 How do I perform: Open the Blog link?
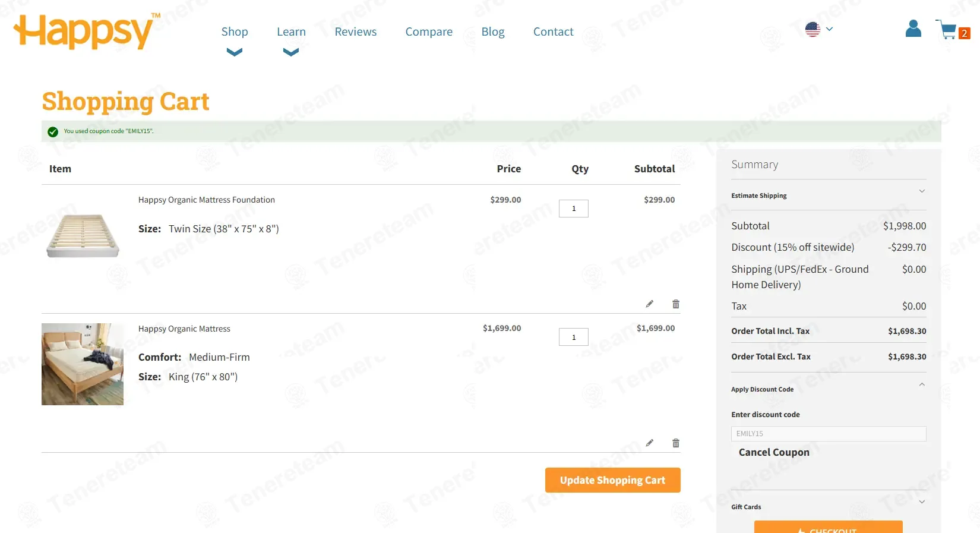[493, 31]
